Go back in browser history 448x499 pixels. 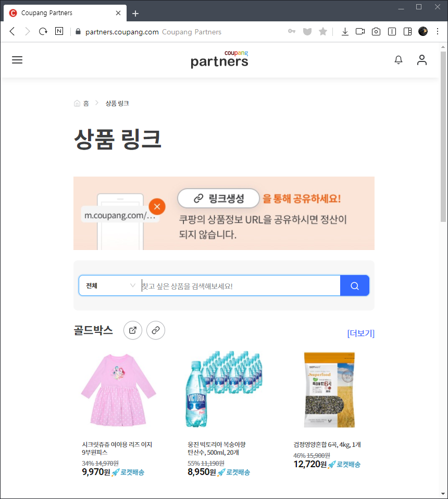coord(13,31)
